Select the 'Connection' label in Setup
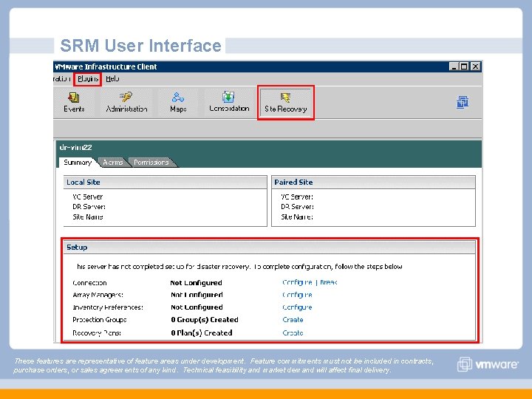This screenshot has height=399, width=532. coord(89,282)
